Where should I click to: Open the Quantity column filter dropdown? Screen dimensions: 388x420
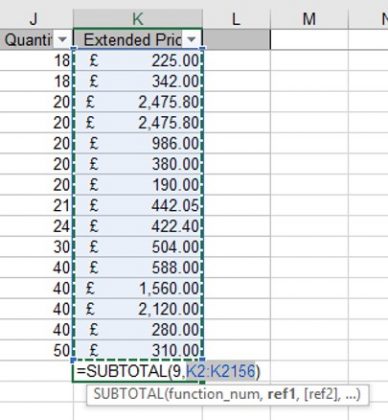coord(62,40)
